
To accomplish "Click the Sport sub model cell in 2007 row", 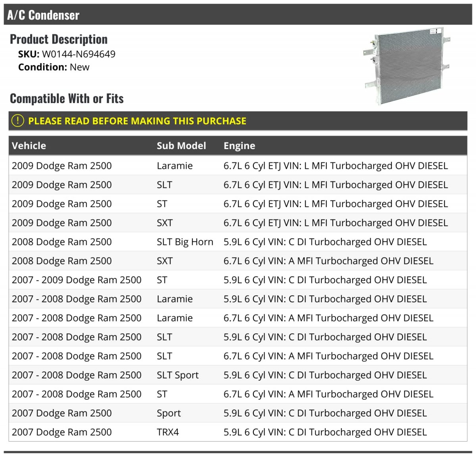I will (169, 413).
